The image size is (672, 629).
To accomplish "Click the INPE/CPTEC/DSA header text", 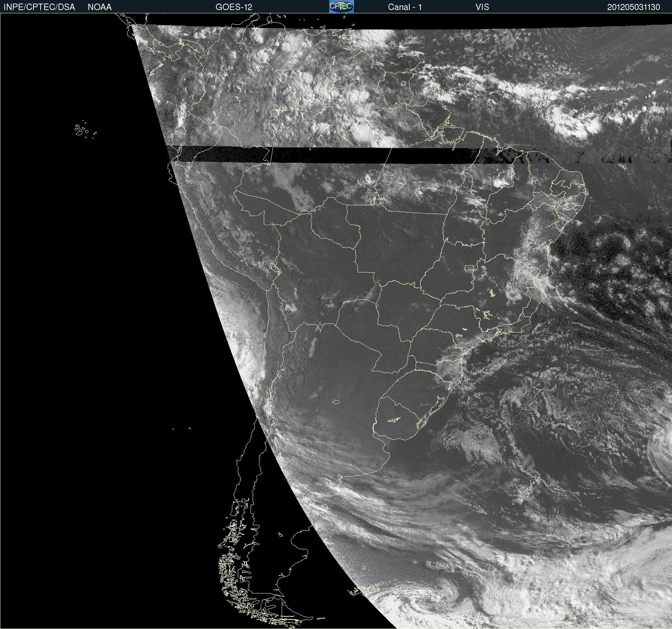I will pyautogui.click(x=39, y=7).
